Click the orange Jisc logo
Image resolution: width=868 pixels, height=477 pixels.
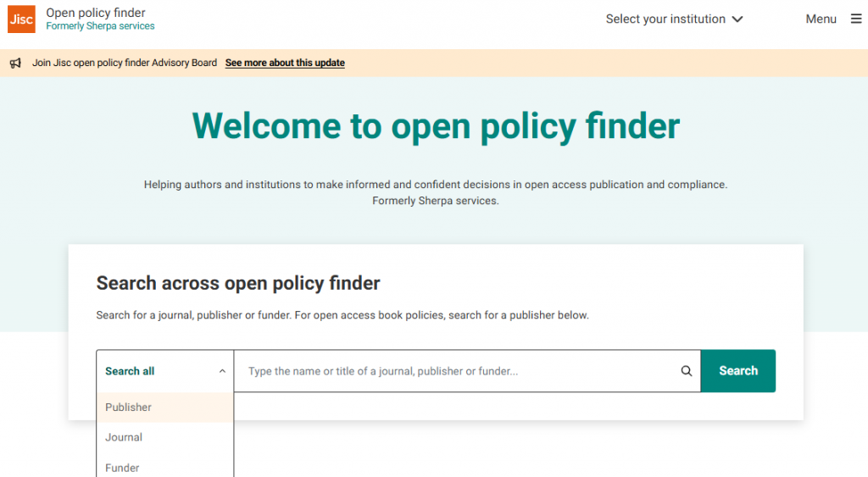click(x=21, y=19)
